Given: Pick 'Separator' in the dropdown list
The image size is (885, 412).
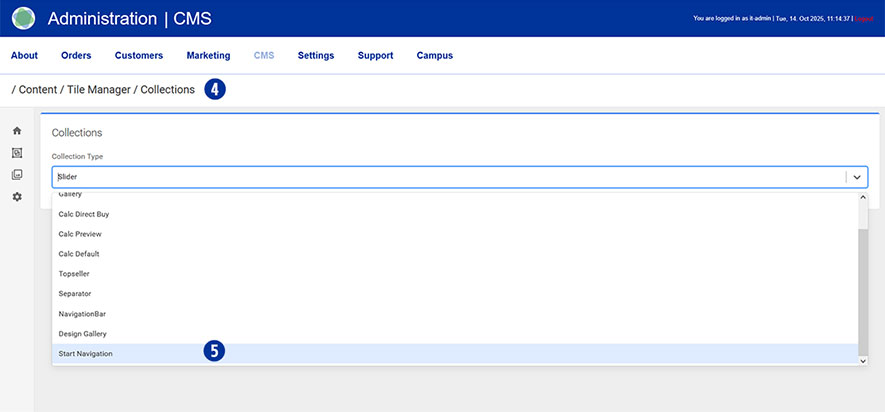Looking at the screenshot, I should point(77,294).
